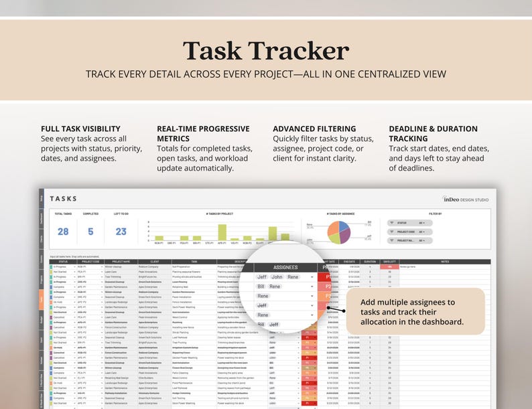Click the PROJECT NAME column header
The height and width of the screenshot is (409, 532).
[121, 262]
